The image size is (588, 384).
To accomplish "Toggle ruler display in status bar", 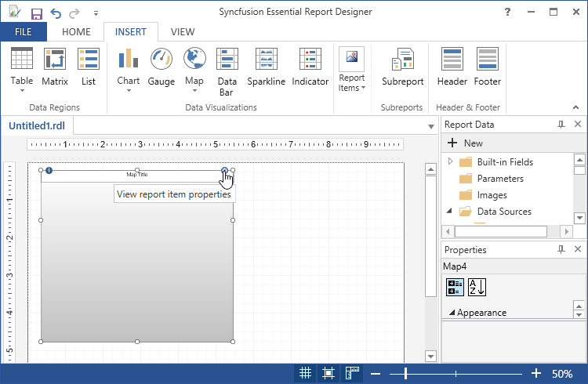I will click(352, 373).
